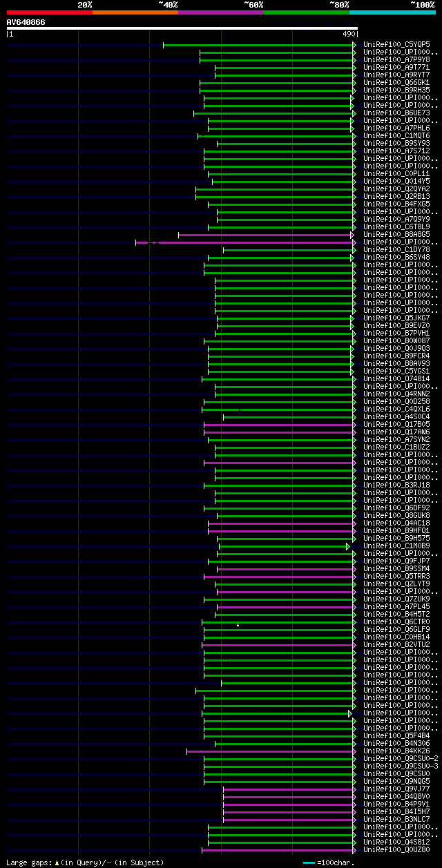Open hit UniRef100_Q9FJP7
The width and height of the screenshot is (442, 868).
(x=396, y=561)
